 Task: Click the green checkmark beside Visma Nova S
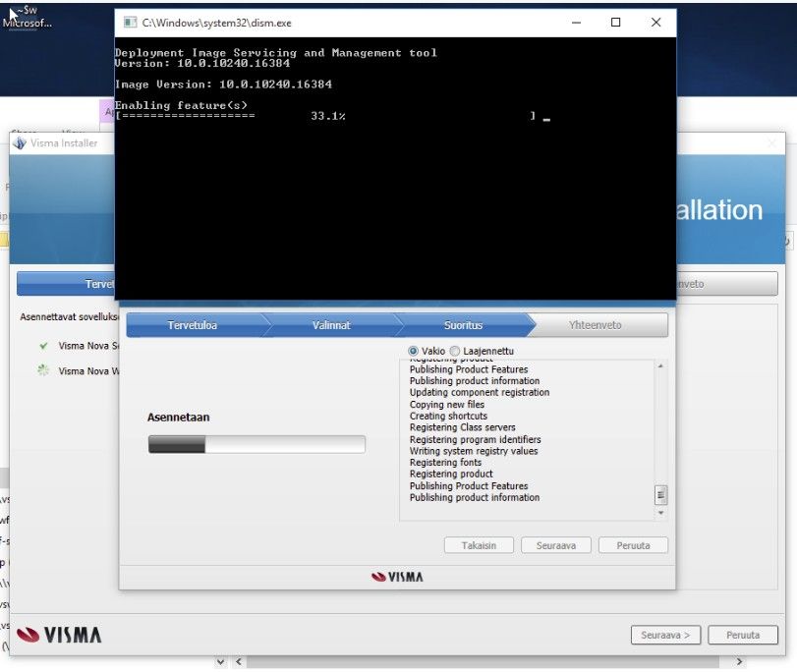43,346
